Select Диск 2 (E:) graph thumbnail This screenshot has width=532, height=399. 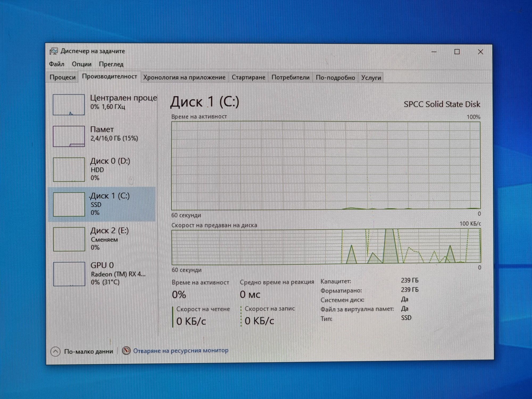[x=69, y=239]
